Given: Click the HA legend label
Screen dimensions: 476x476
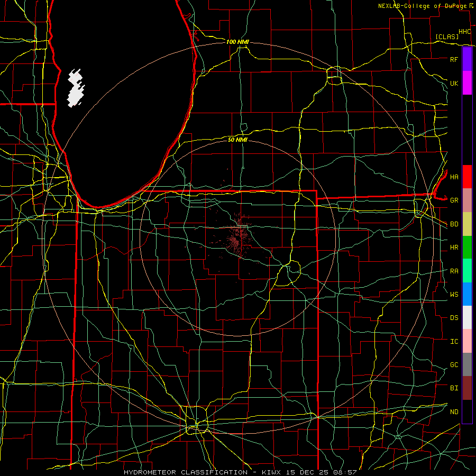Looking at the screenshot, I should pyautogui.click(x=454, y=177).
